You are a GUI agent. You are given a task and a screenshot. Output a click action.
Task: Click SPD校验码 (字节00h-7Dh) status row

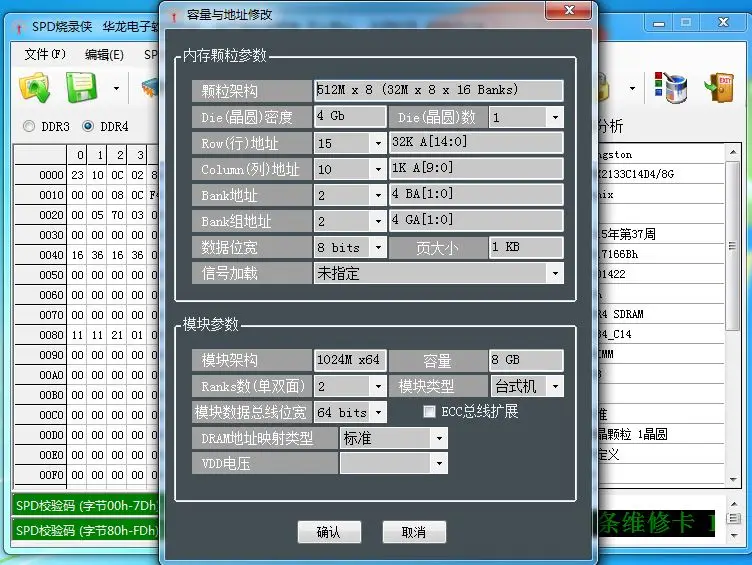point(85,505)
